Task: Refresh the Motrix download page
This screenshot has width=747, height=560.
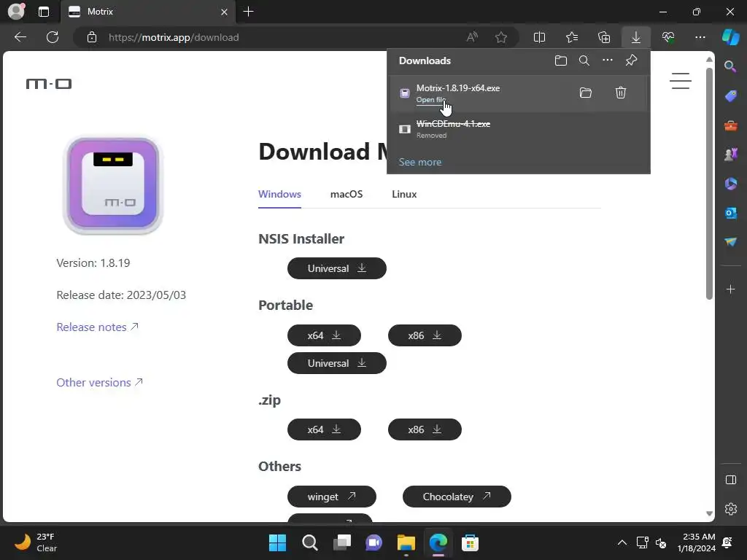Action: pos(53,37)
